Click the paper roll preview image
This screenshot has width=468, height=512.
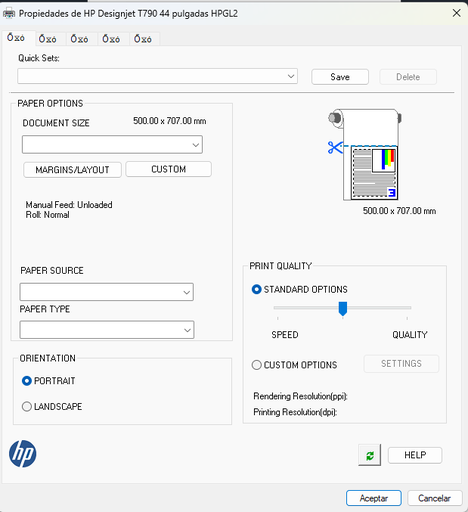pos(365,154)
